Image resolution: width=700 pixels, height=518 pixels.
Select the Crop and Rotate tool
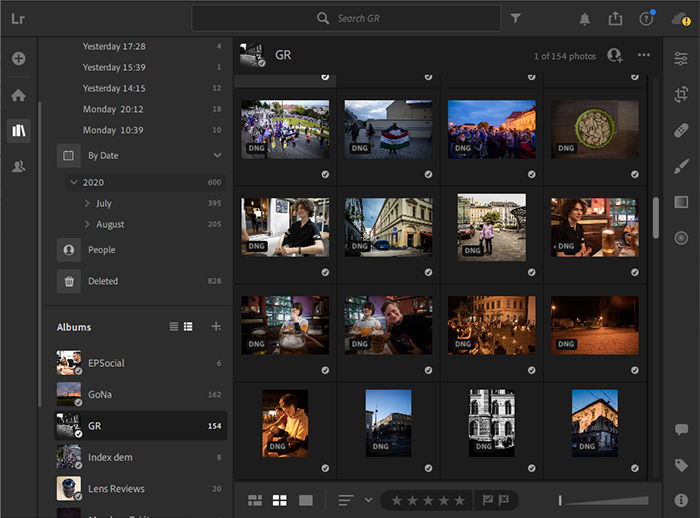681,94
